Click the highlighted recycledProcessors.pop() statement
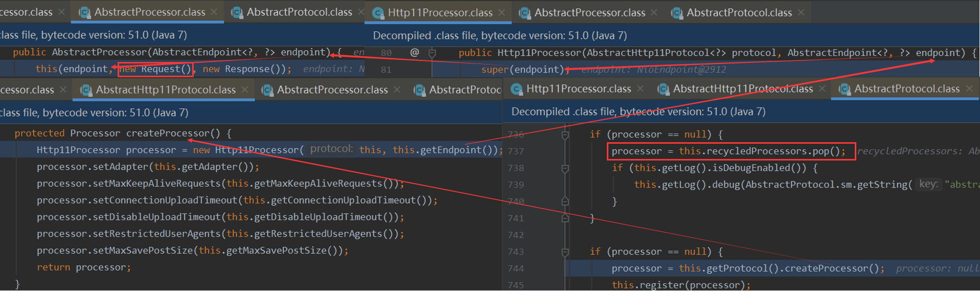 tap(728, 151)
